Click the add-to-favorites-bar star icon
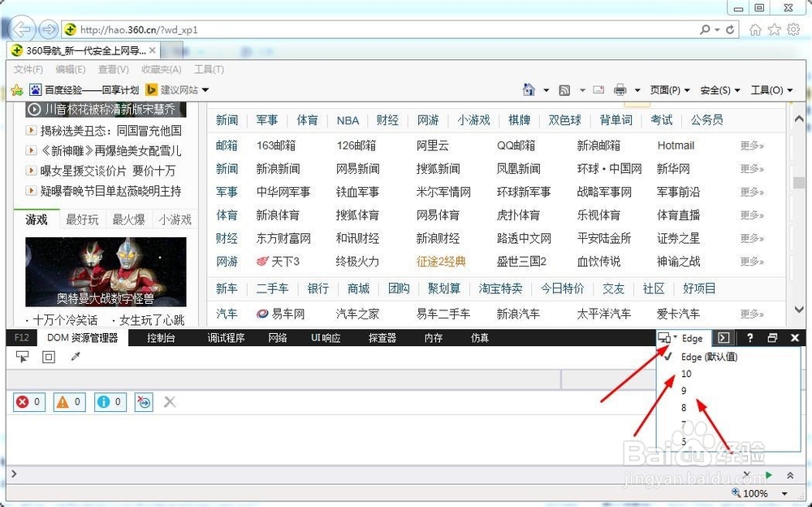 [x=17, y=90]
